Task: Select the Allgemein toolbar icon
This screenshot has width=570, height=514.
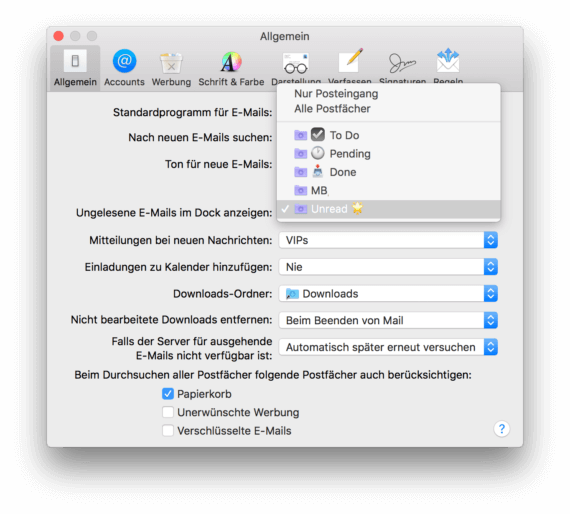Action: (75, 68)
